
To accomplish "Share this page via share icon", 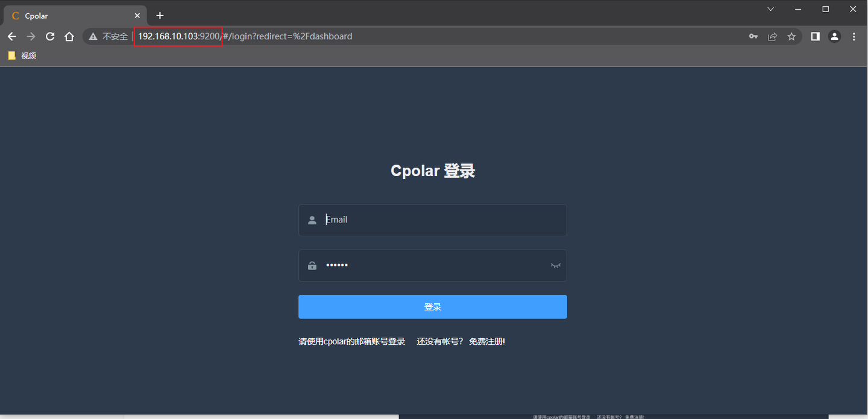I will 772,36.
